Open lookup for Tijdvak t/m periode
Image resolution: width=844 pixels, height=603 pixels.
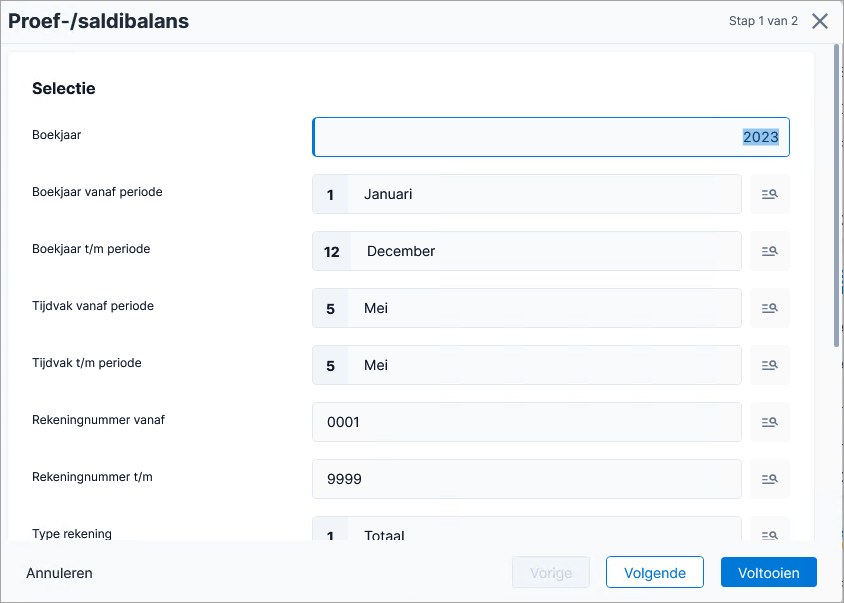770,365
